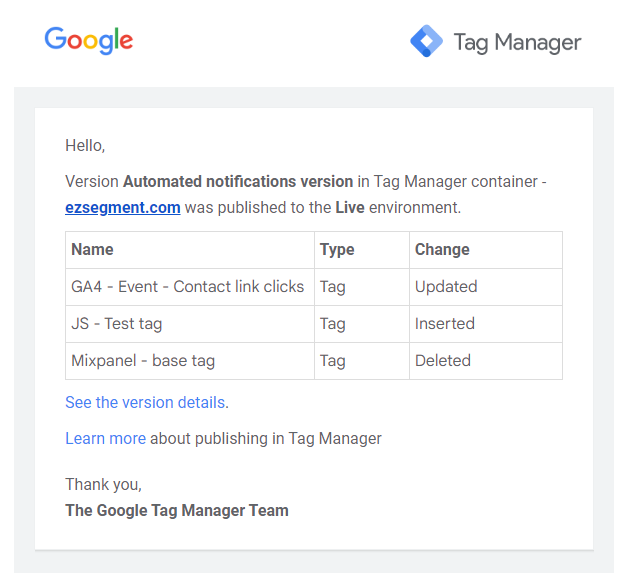Click the Tag Manager diamond icon
630x583 pixels.
click(426, 41)
